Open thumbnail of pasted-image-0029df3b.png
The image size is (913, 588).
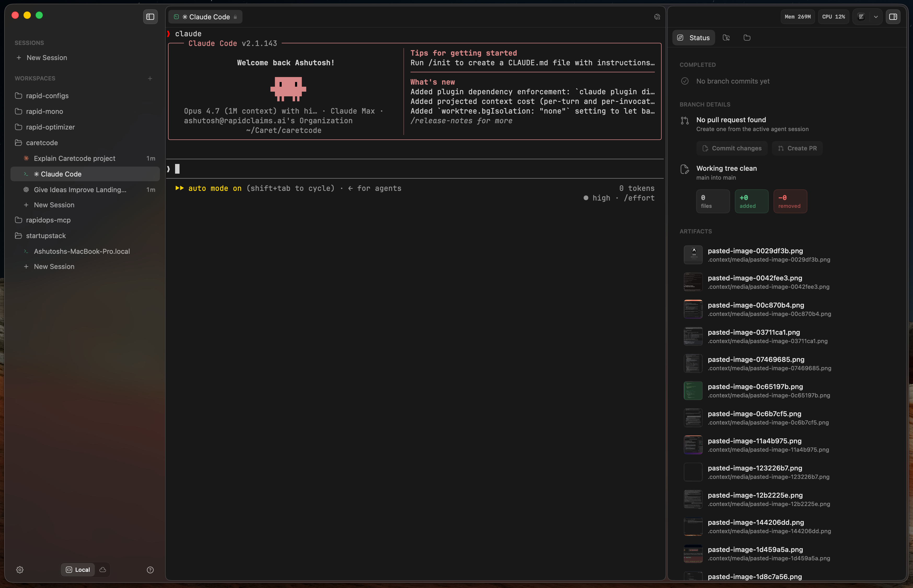(x=692, y=255)
